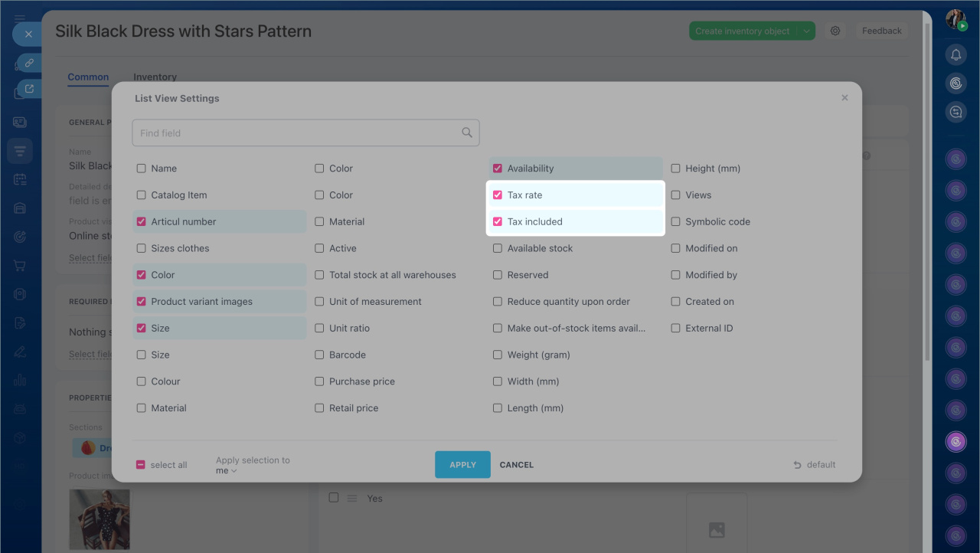The height and width of the screenshot is (553, 980).
Task: Click the round blue close slider button
Action: [28, 34]
